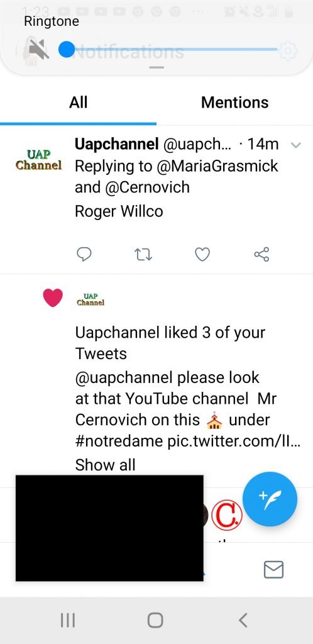Expand volume panel using the drag handle

point(156,67)
